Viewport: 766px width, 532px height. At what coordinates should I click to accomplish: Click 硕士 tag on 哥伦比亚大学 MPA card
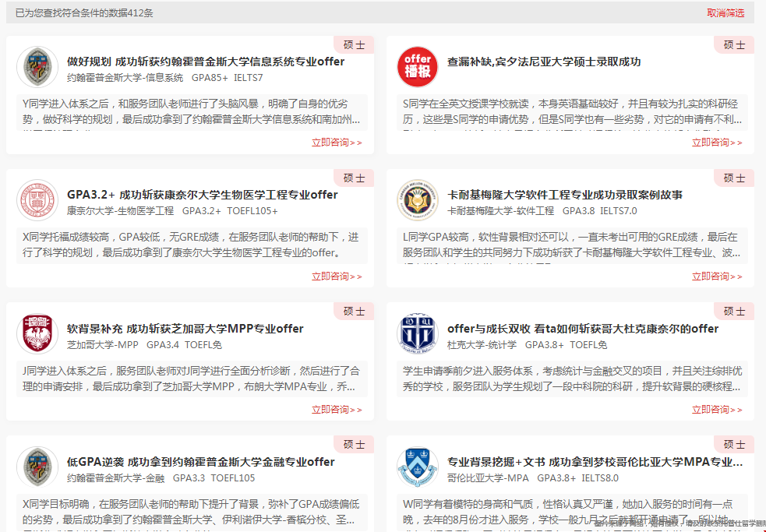734,445
